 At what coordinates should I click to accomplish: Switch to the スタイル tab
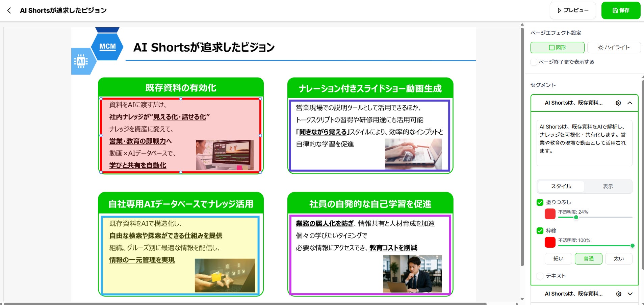click(x=561, y=186)
